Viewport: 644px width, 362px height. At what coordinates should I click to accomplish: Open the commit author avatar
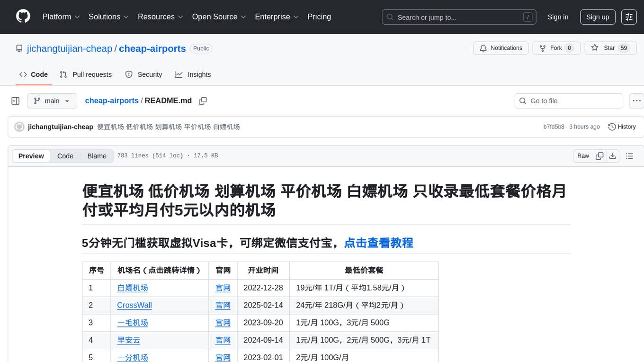(19, 127)
